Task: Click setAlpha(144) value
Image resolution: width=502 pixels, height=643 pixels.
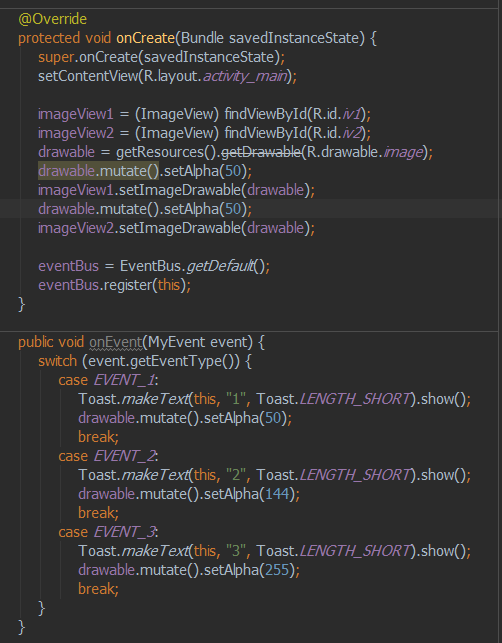Action: click(277, 494)
